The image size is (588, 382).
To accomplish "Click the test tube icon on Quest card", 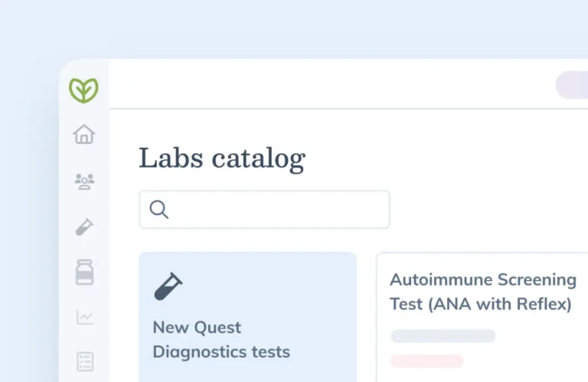I will (168, 286).
